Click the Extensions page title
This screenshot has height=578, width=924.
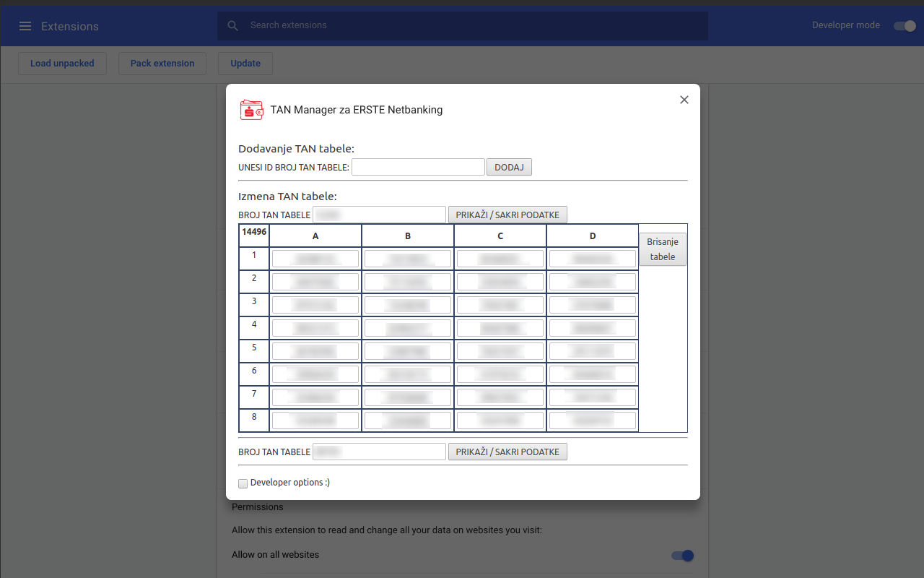click(x=70, y=26)
